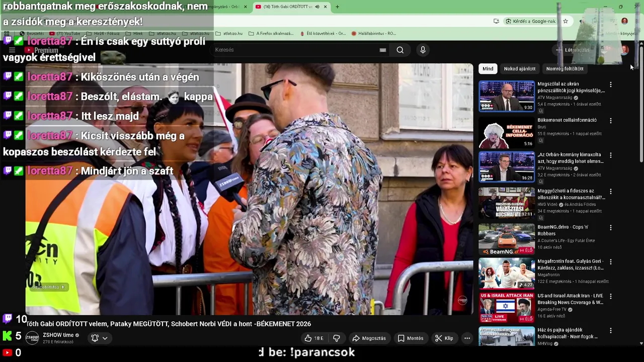Open US and Israel Attack Iran LIVE title
Viewport: 644px width, 362px height.
pyautogui.click(x=571, y=299)
